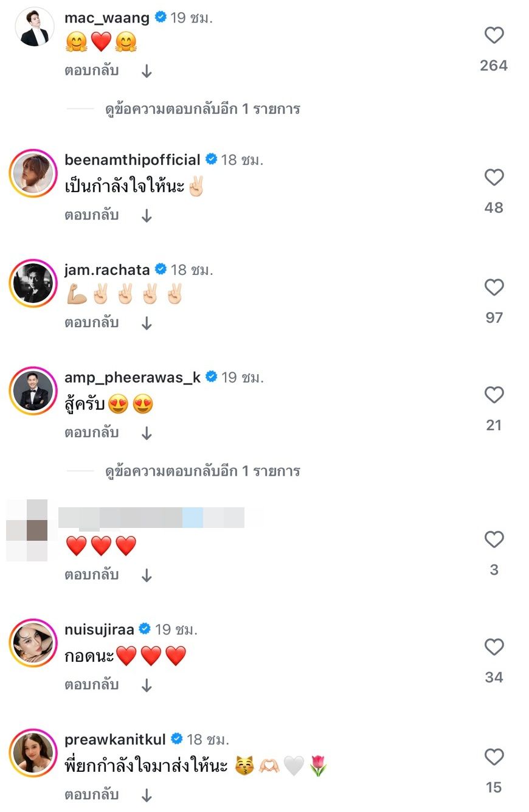Tap down arrow under beenamthipofficial's comment
This screenshot has height=812, width=529.
[146, 216]
